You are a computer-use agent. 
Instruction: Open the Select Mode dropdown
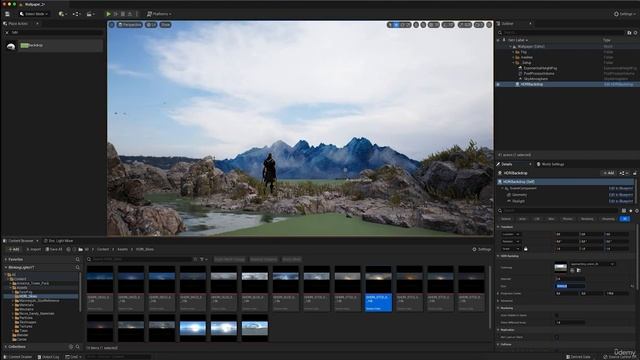point(33,14)
